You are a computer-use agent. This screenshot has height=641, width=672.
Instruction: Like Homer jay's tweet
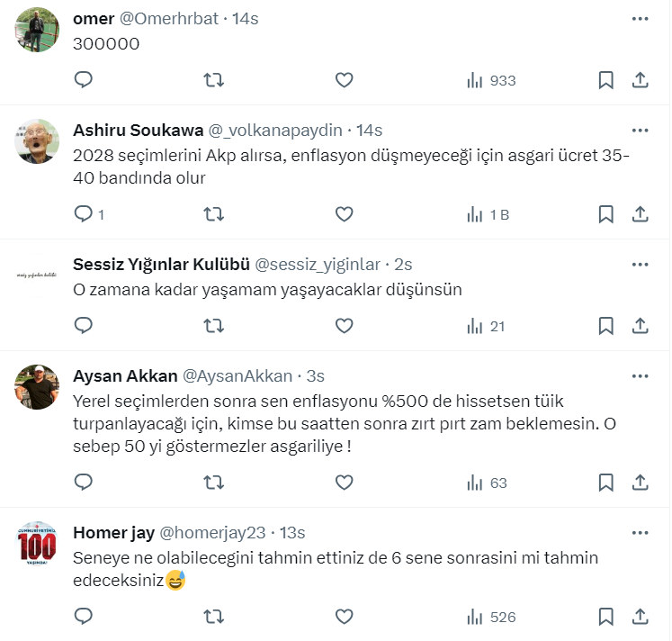[344, 617]
